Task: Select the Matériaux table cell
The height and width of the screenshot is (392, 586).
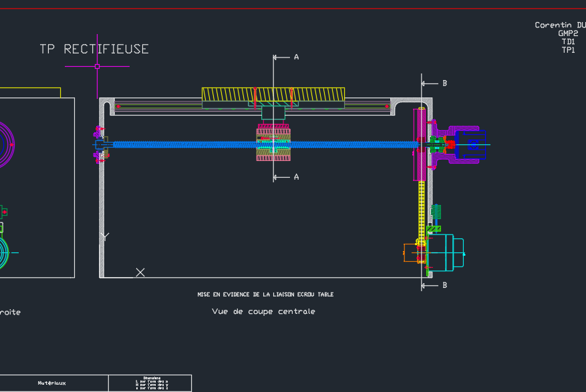Action: click(52, 383)
